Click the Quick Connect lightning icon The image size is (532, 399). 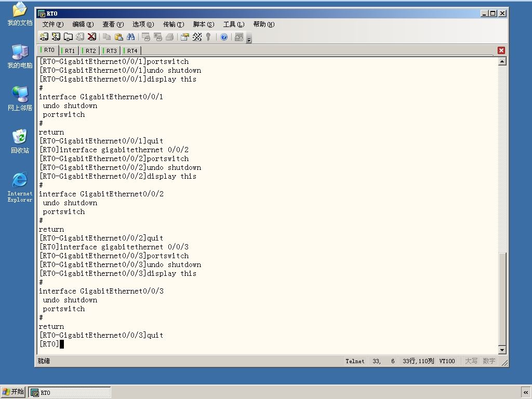[56, 37]
